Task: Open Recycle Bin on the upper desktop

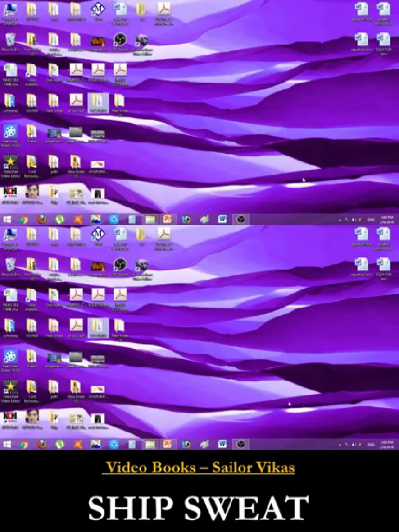Action: coord(10,41)
